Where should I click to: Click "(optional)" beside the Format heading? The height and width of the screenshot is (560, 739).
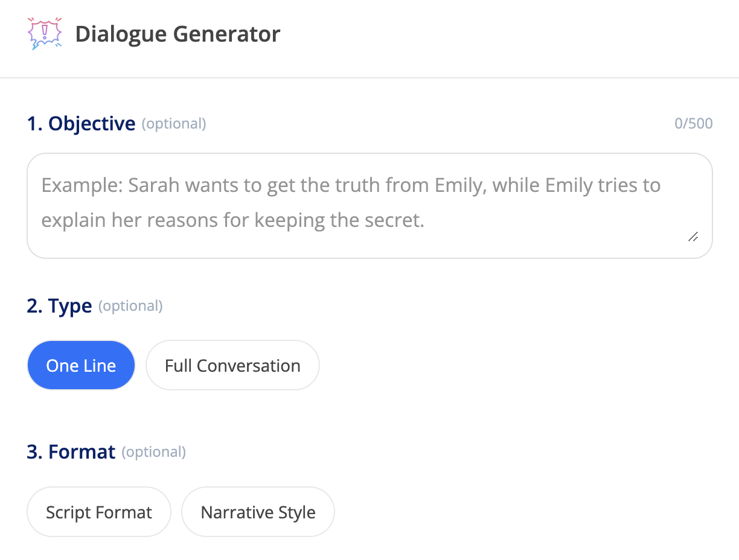click(x=153, y=452)
